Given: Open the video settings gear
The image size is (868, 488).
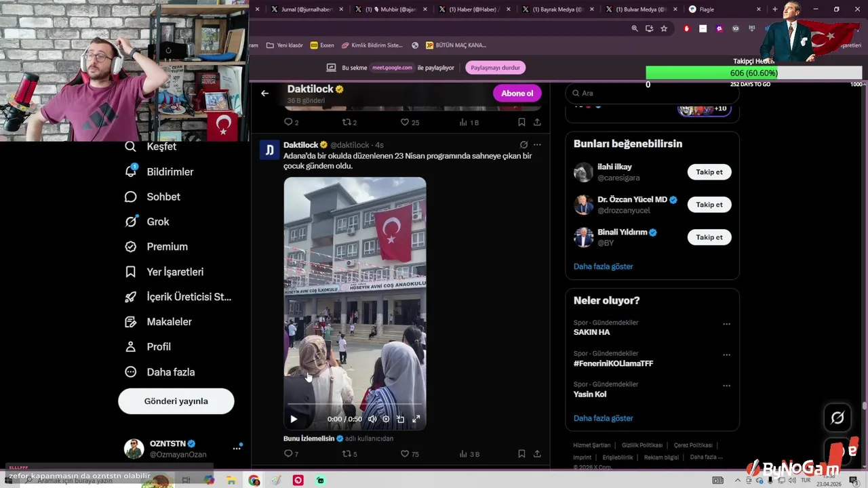Looking at the screenshot, I should point(386,419).
